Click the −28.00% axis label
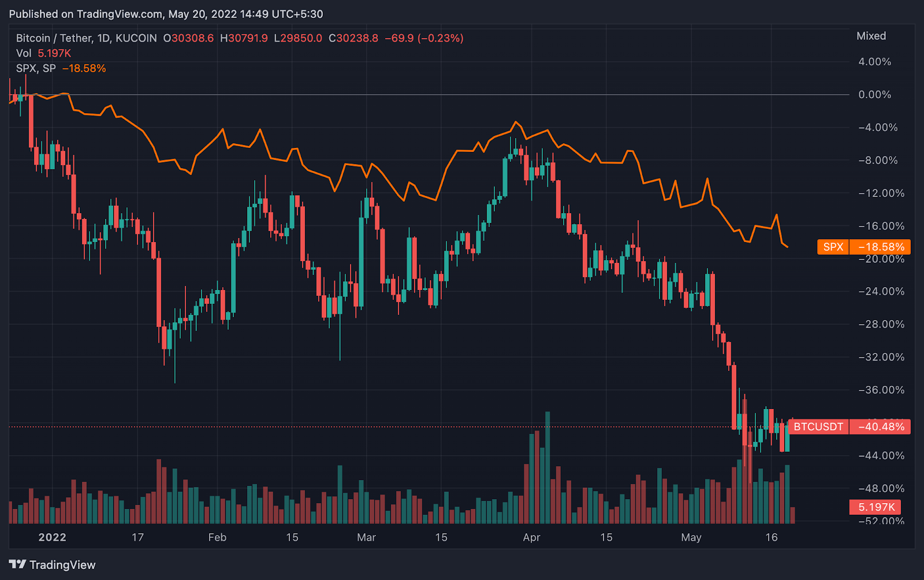The width and height of the screenshot is (924, 580). tap(881, 324)
